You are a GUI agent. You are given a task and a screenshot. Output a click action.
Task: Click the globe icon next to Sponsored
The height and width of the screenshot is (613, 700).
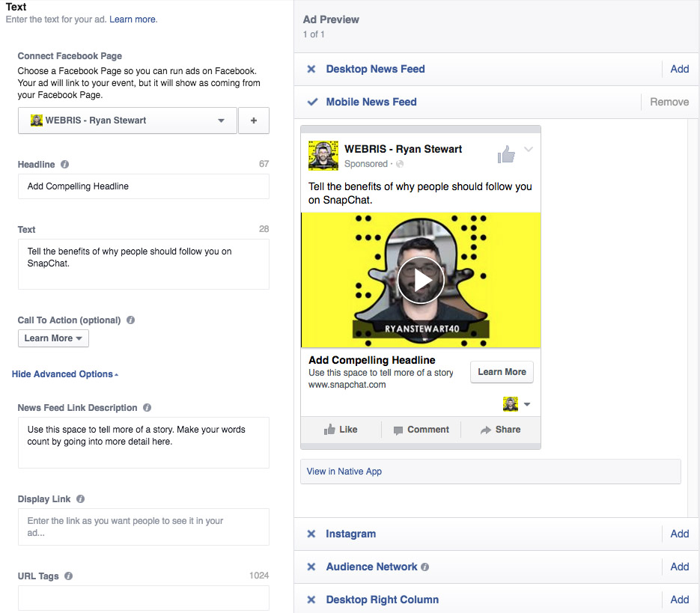tap(400, 164)
